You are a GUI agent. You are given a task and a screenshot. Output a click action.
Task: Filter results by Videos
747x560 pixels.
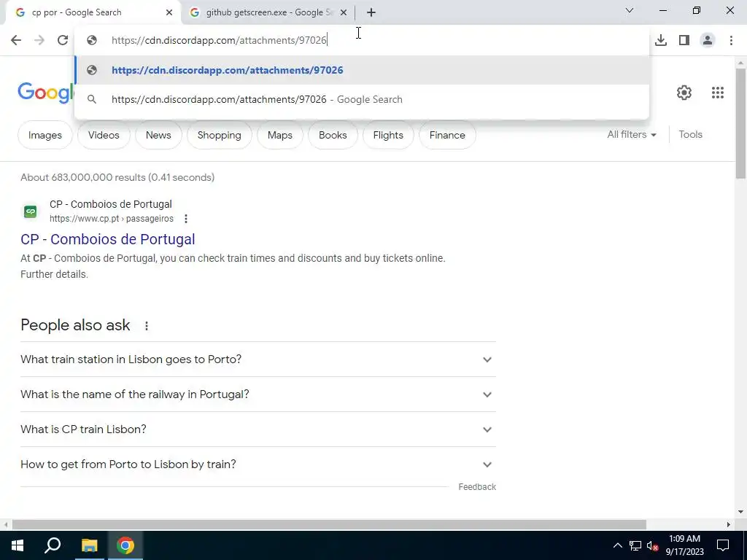(x=104, y=135)
